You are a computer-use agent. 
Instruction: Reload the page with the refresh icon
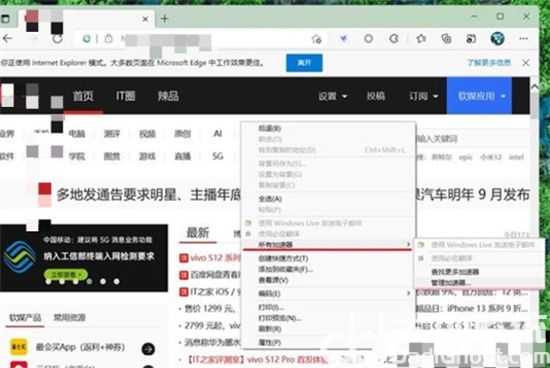point(58,39)
